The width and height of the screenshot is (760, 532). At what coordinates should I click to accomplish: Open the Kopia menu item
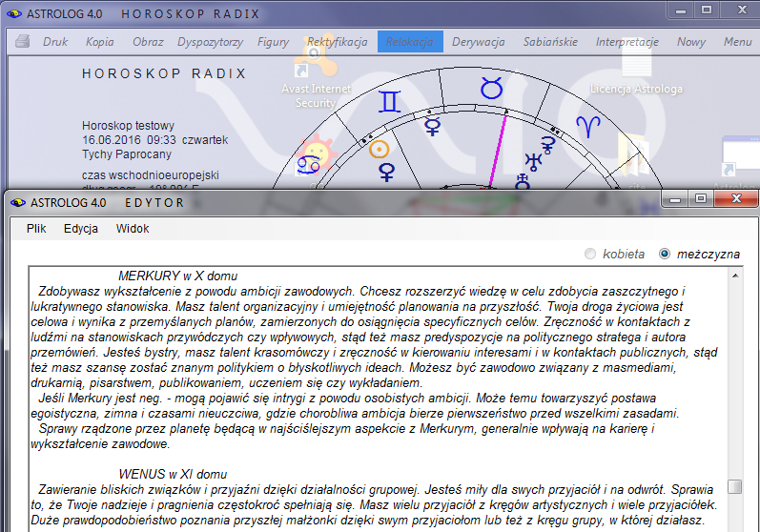point(100,42)
